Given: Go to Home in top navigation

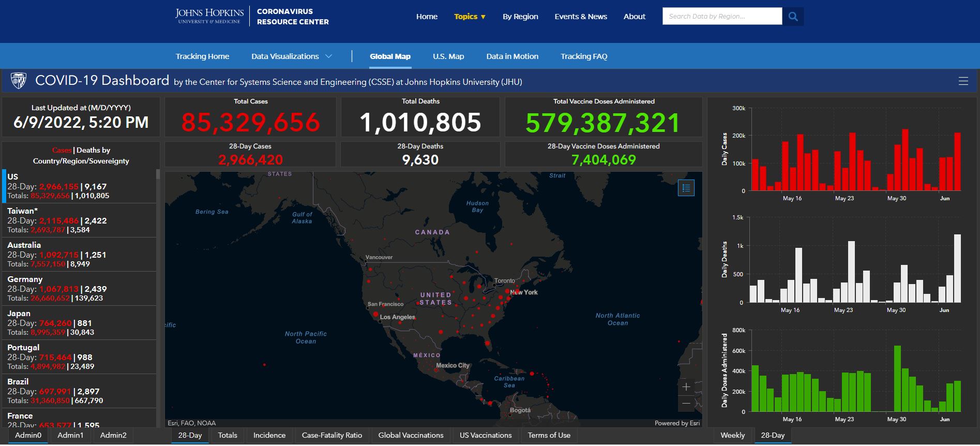Looking at the screenshot, I should 427,17.
